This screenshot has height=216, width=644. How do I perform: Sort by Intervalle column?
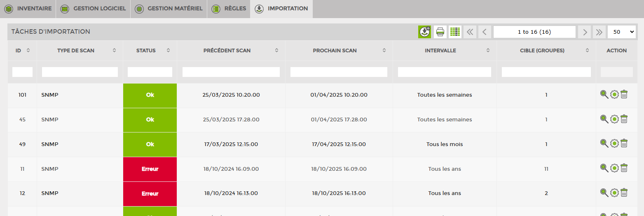coord(488,51)
